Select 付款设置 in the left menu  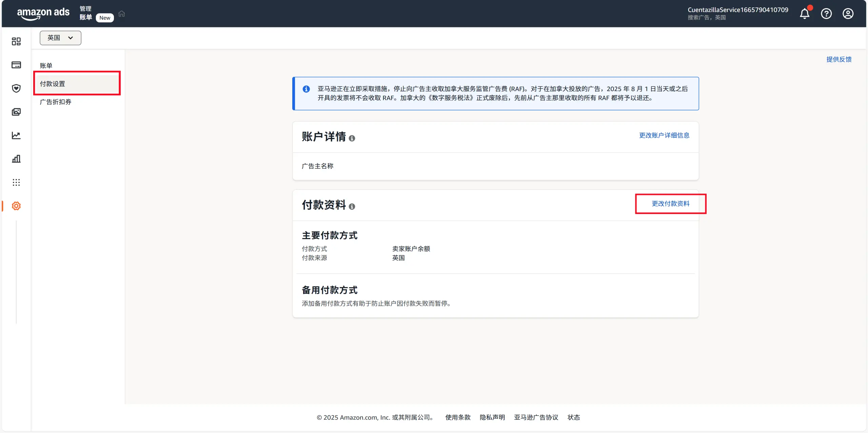click(x=77, y=83)
